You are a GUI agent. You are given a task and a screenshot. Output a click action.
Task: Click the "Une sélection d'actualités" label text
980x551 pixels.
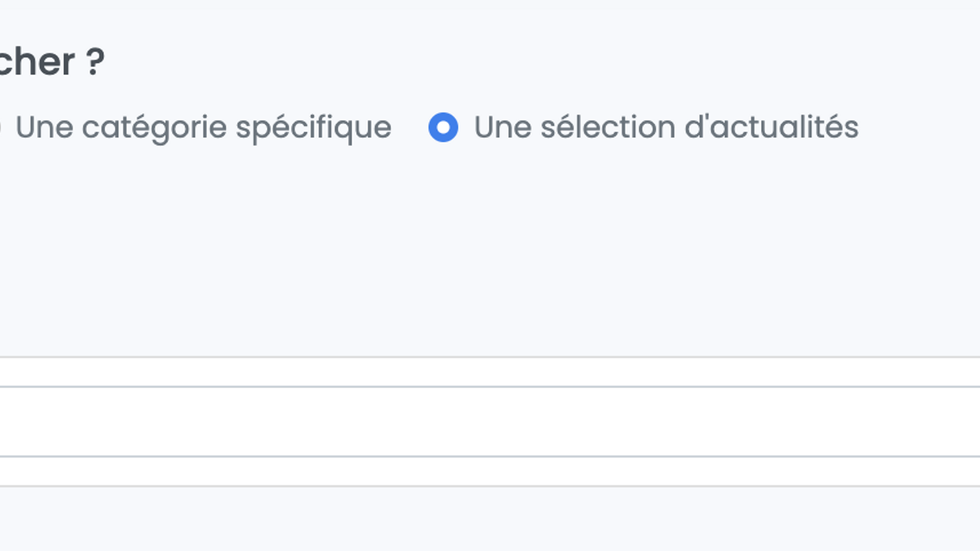[666, 127]
